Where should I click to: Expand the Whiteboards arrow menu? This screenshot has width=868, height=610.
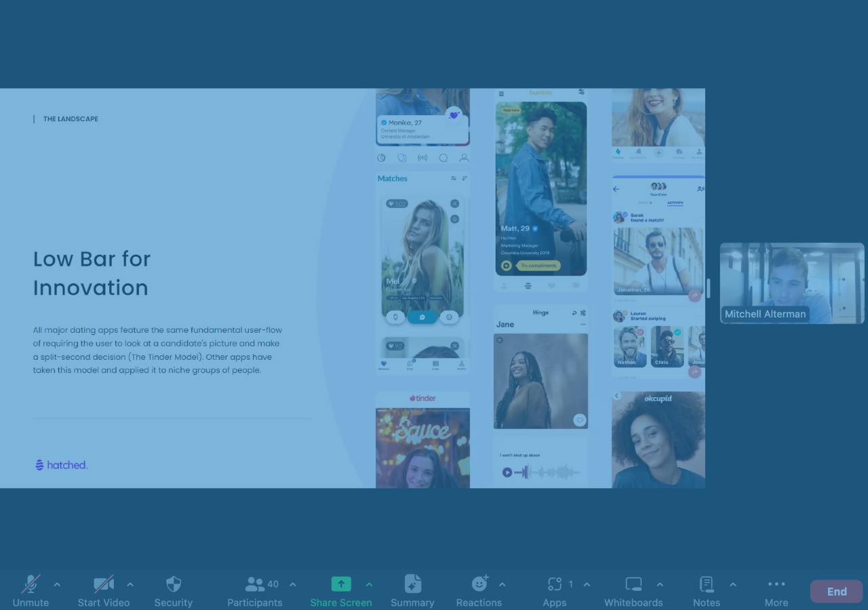pyautogui.click(x=660, y=584)
